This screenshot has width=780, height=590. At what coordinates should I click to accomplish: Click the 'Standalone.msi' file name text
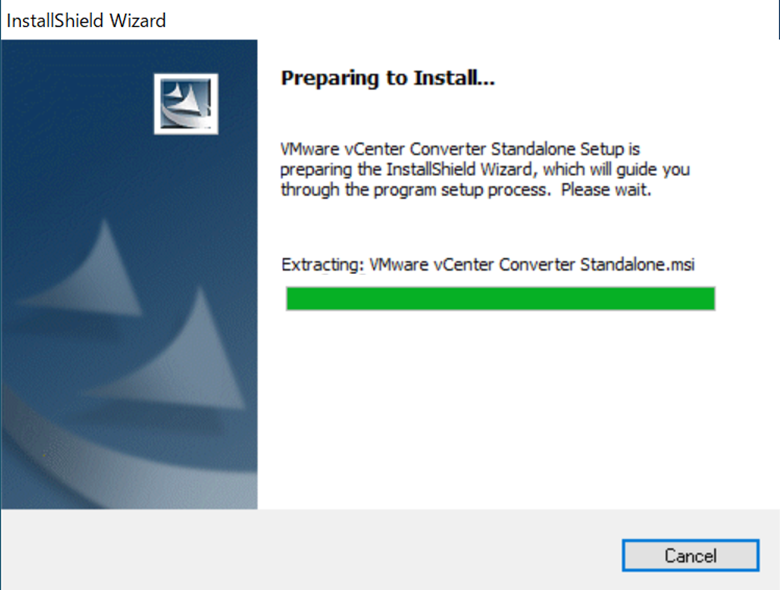[x=637, y=264]
